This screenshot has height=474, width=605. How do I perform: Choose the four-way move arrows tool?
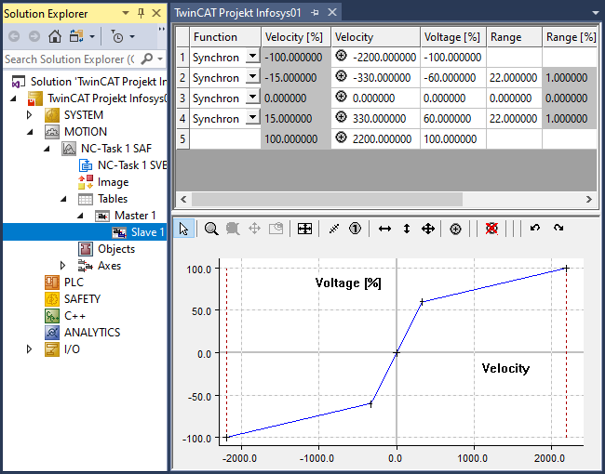tap(428, 229)
